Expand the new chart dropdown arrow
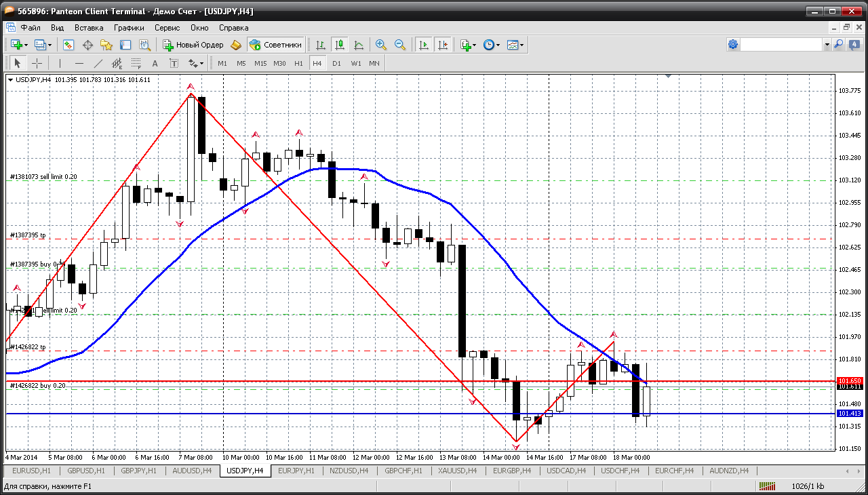Image resolution: width=868 pixels, height=495 pixels. point(26,45)
